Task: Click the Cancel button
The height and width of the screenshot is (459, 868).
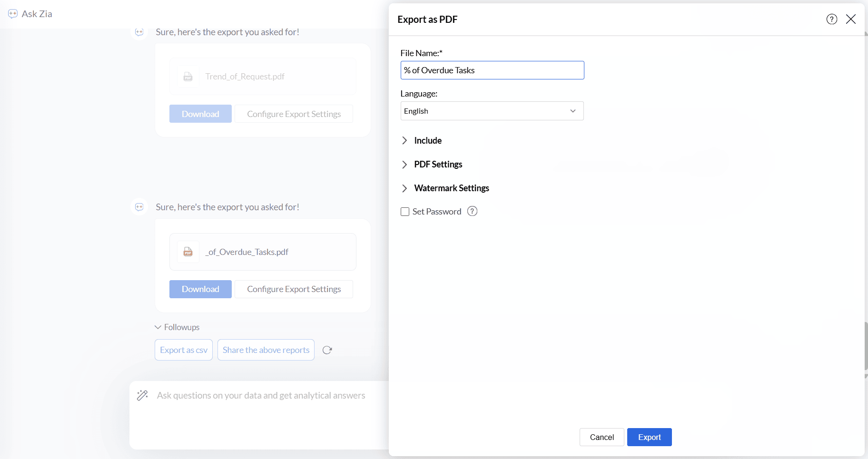Action: 602,437
